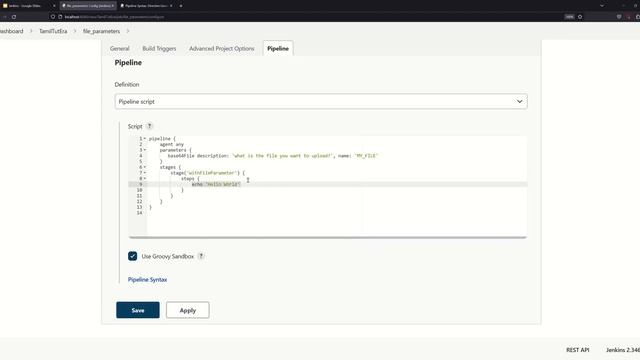This screenshot has width=640, height=360.
Task: Switch to the Build Triggers tab
Action: pos(159,48)
